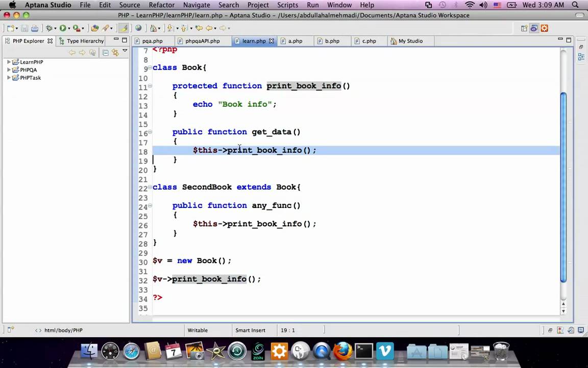Open the Debug dropdown arrow
Viewport: 588px width, 368px height.
(x=55, y=29)
